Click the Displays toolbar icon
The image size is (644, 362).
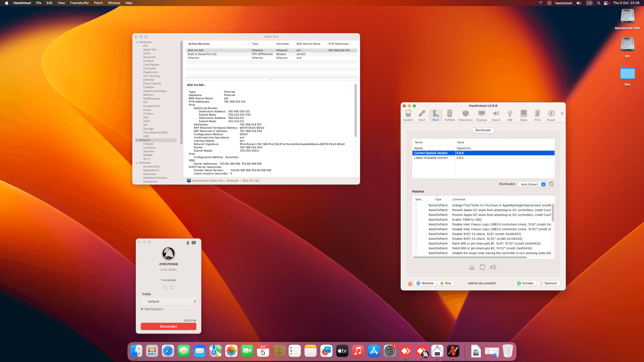pos(481,115)
